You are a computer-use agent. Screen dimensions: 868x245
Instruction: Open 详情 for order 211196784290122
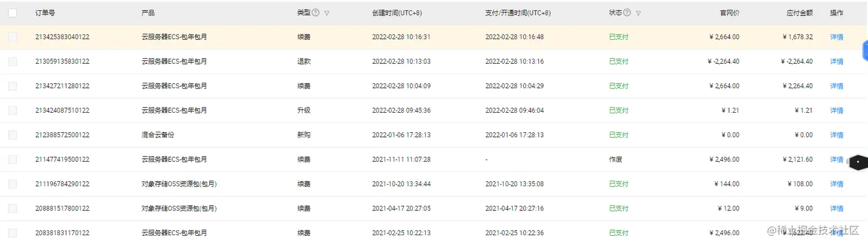point(836,184)
